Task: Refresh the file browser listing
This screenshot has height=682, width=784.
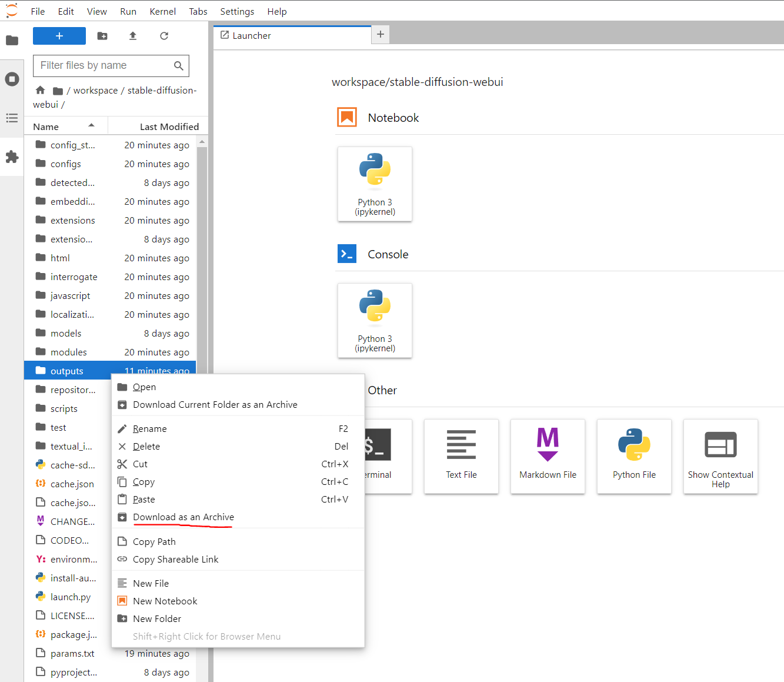Action: [164, 36]
